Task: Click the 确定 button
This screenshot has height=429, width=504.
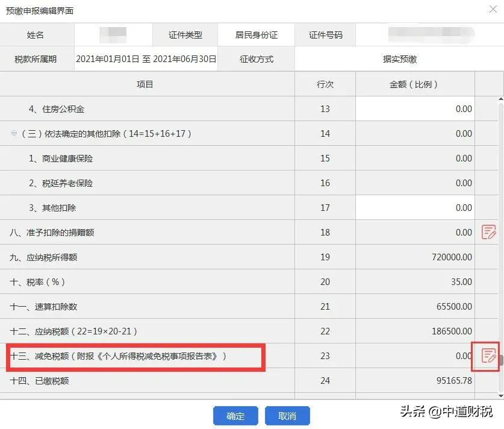Action: (235, 416)
